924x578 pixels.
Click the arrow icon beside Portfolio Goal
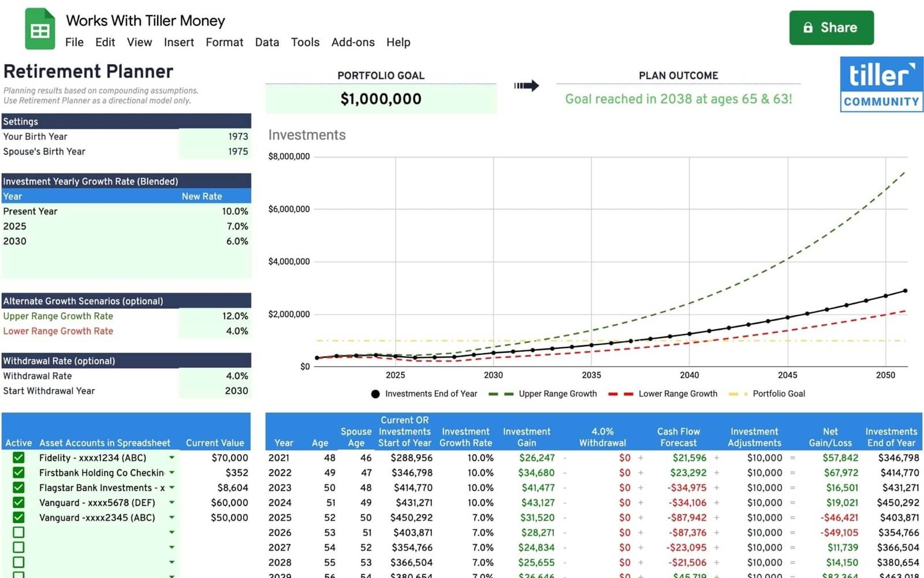tap(526, 86)
